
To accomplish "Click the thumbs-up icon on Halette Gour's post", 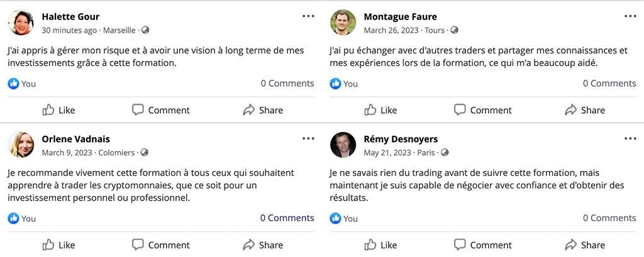I will [x=48, y=110].
